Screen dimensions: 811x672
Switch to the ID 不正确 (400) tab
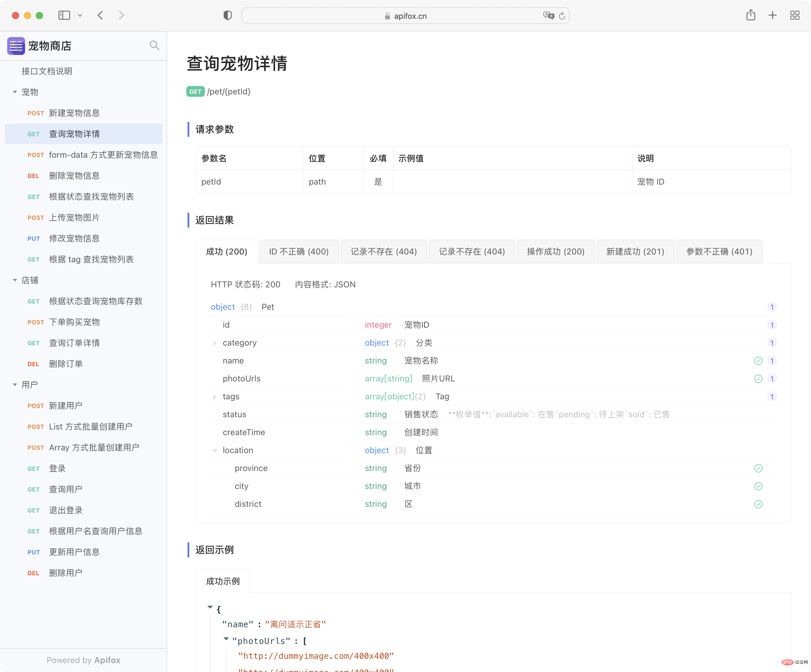click(299, 252)
